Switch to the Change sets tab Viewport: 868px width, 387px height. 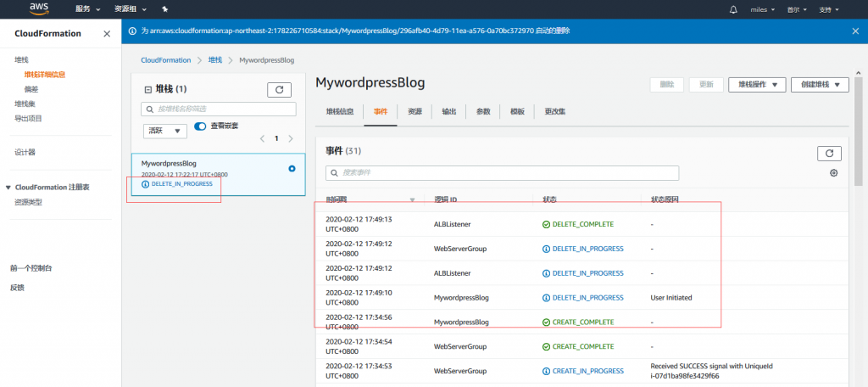[554, 111]
